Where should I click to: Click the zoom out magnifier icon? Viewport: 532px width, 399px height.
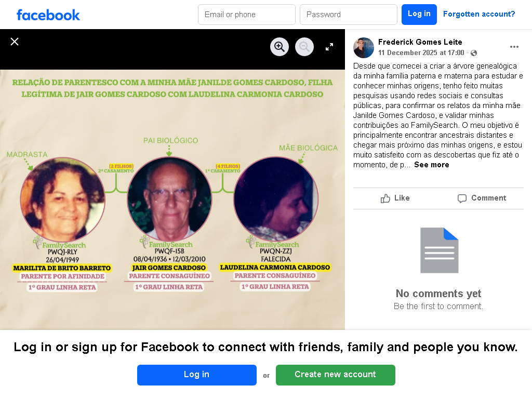point(304,46)
